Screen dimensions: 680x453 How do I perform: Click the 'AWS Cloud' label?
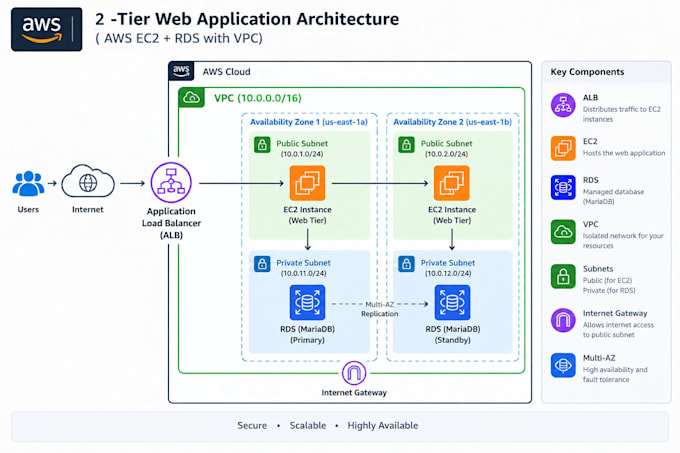point(226,72)
